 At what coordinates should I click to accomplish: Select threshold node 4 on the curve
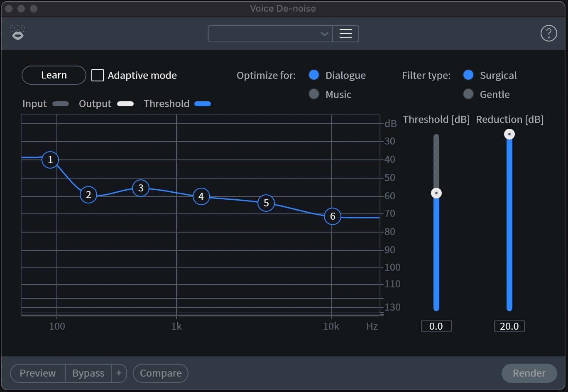(201, 196)
